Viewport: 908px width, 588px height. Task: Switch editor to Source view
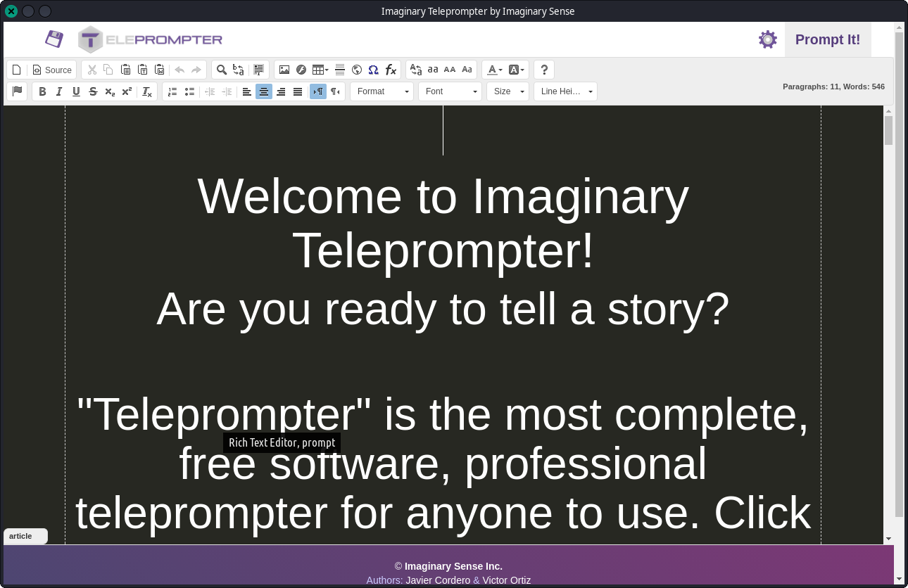tap(53, 70)
